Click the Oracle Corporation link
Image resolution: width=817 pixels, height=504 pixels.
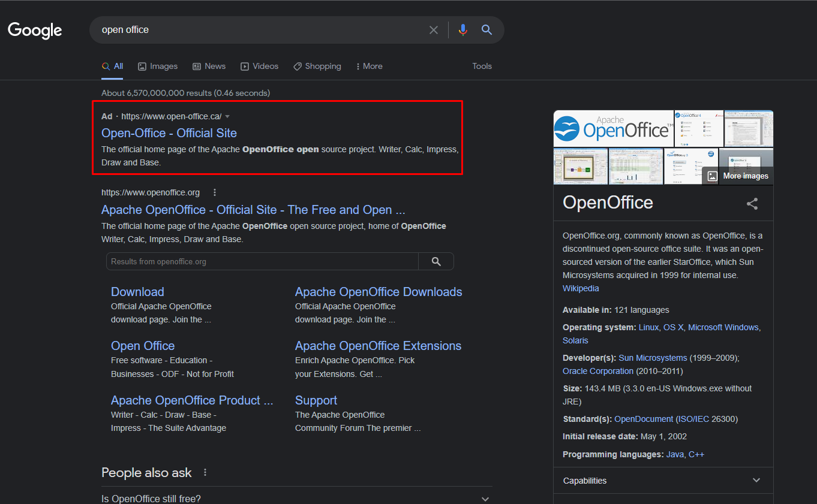(598, 371)
